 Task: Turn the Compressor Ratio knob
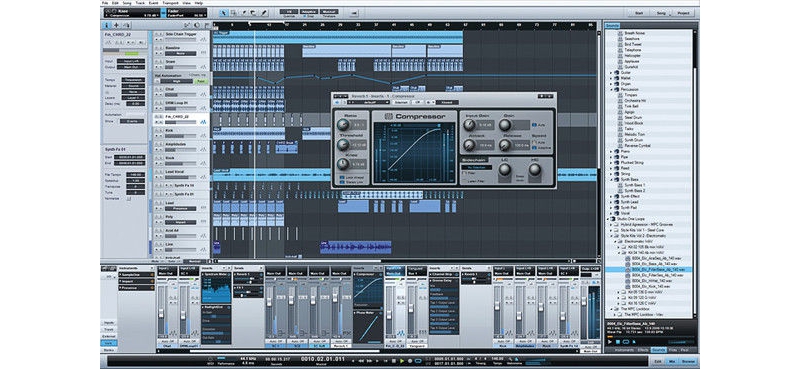pos(343,125)
